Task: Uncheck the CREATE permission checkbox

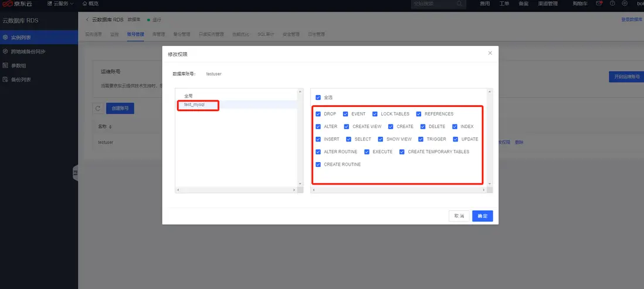Action: [x=391, y=127]
